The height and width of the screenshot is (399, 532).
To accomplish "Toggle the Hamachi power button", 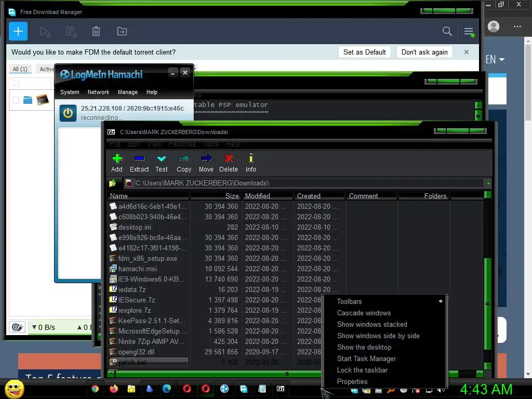I will click(x=68, y=113).
